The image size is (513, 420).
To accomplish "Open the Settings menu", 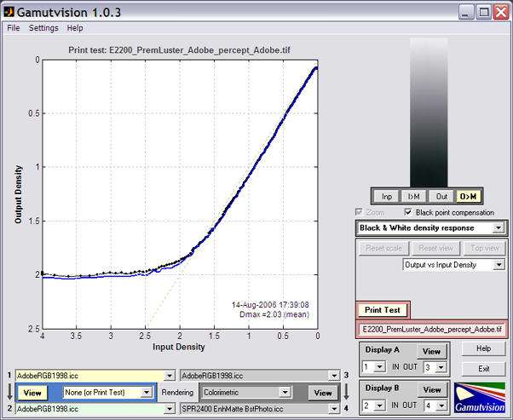I will tap(43, 28).
